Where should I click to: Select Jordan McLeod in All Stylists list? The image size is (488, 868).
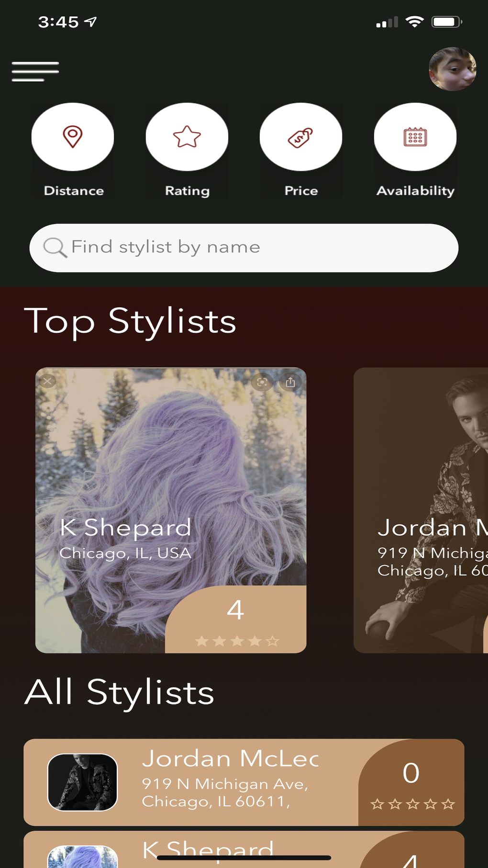(x=230, y=781)
